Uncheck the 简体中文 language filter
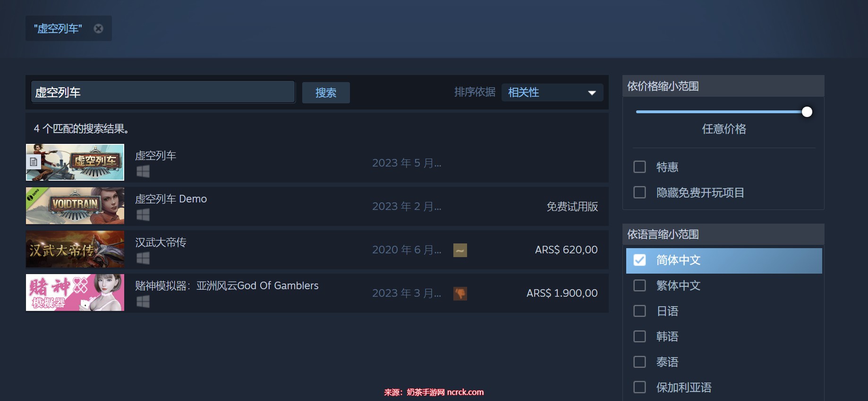Image resolution: width=868 pixels, height=401 pixels. click(x=639, y=260)
